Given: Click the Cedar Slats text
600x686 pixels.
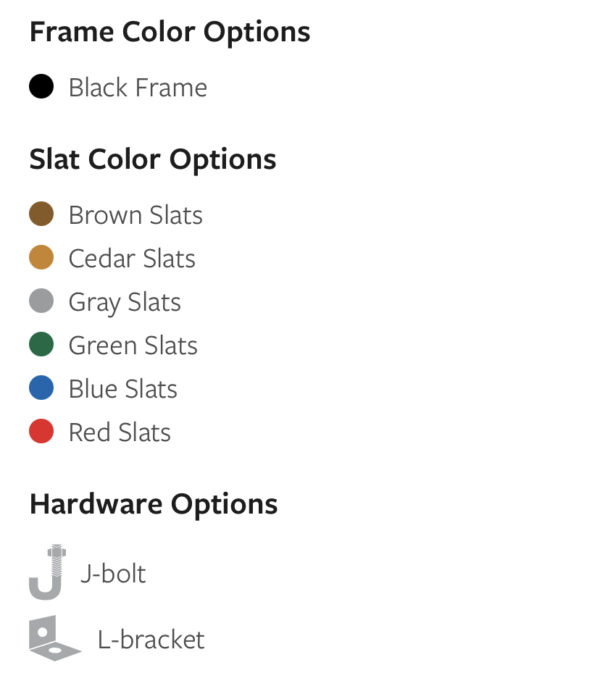Looking at the screenshot, I should (x=132, y=259).
